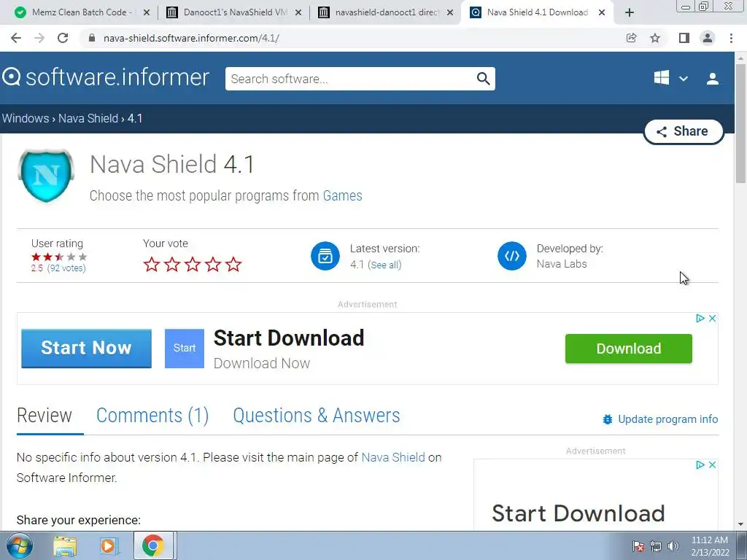This screenshot has width=747, height=560.
Task: Click the Windows breadcrumb link
Action: click(26, 118)
